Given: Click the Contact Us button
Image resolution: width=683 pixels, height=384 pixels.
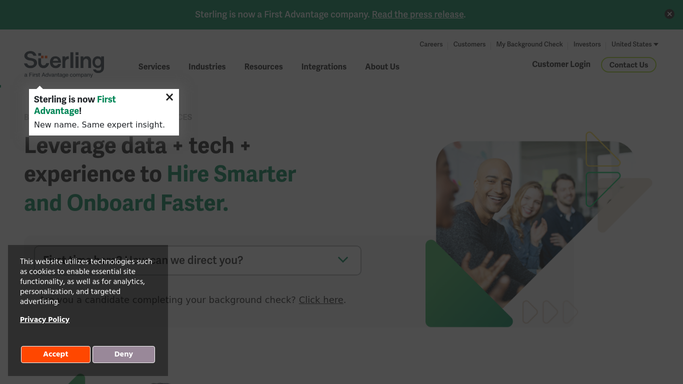Looking at the screenshot, I should pos(629,65).
